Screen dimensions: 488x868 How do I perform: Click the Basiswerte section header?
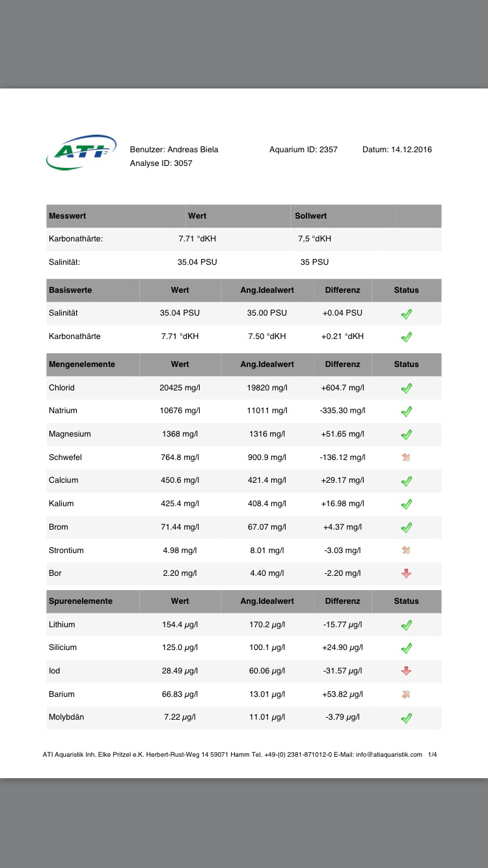(70, 290)
